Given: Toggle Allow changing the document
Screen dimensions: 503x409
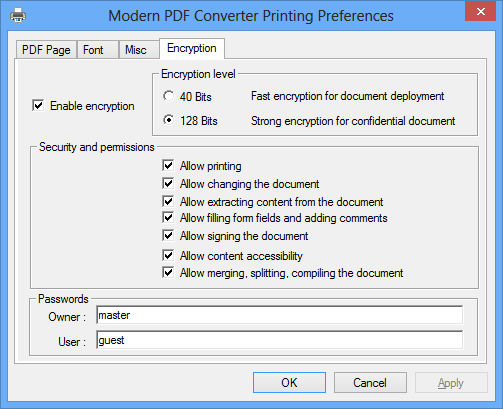Looking at the screenshot, I should coord(168,183).
